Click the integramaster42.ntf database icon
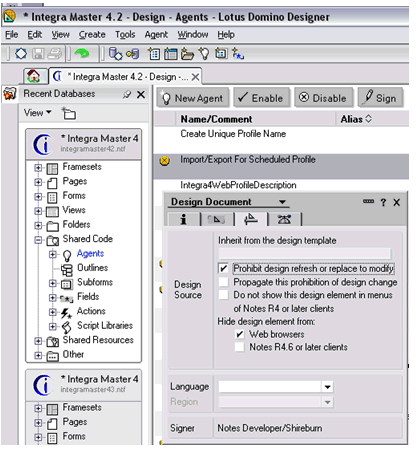The height and width of the screenshot is (450, 416). 42,144
